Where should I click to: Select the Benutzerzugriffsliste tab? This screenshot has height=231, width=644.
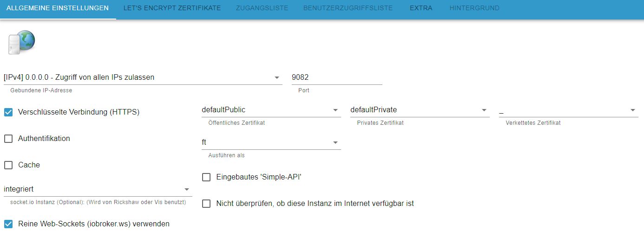[x=348, y=8]
